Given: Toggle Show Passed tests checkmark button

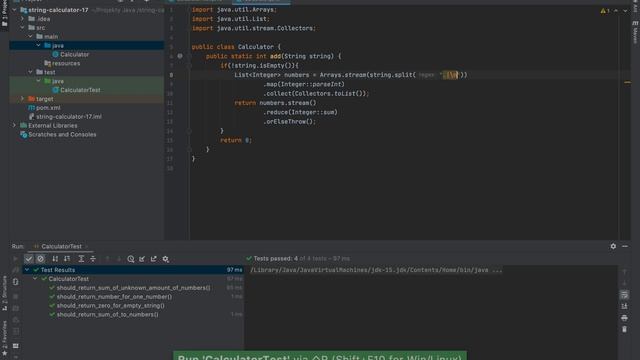Looking at the screenshot, I should pyautogui.click(x=29, y=259).
